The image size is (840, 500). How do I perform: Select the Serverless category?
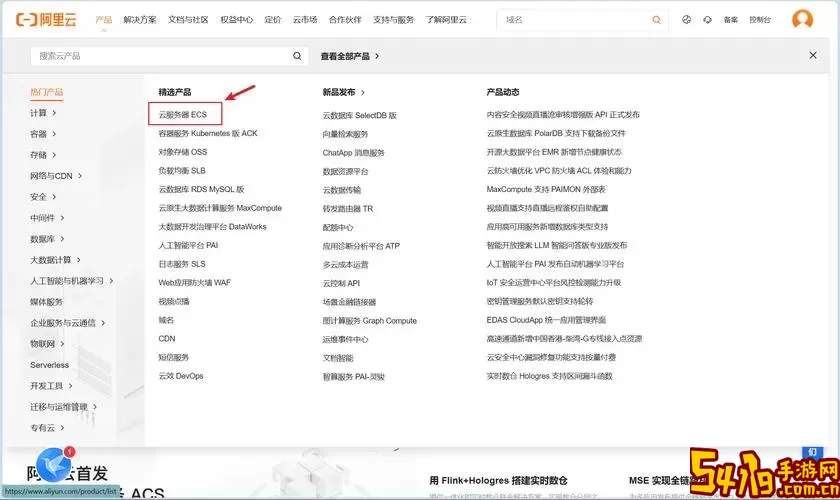[49, 365]
